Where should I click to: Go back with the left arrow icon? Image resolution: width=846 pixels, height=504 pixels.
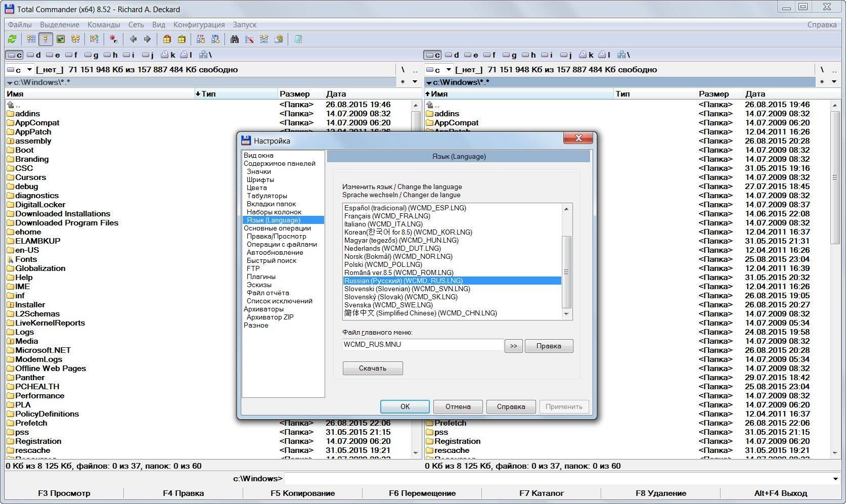[x=133, y=39]
